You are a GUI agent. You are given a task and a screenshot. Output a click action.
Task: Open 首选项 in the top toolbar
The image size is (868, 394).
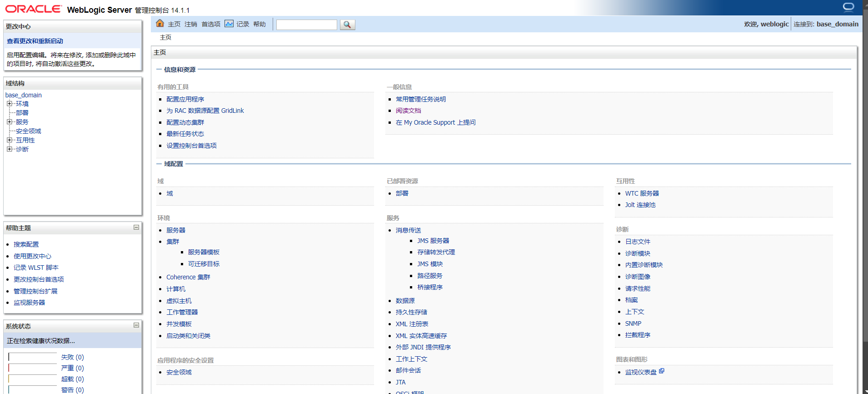click(x=211, y=24)
